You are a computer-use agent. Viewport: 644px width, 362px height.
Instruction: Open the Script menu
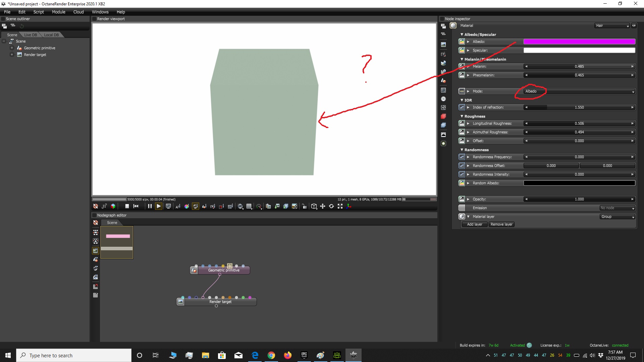pyautogui.click(x=39, y=12)
